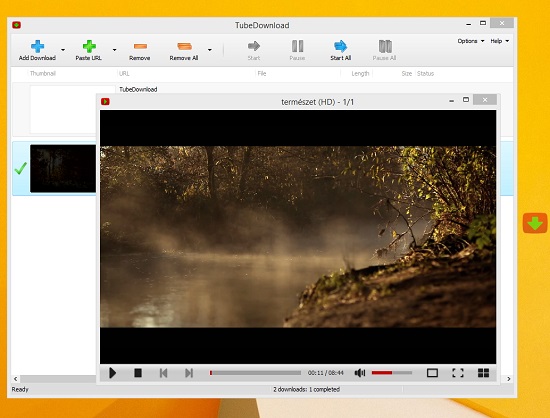Open the playlist grid view icon
The height and width of the screenshot is (418, 550).
coord(483,373)
